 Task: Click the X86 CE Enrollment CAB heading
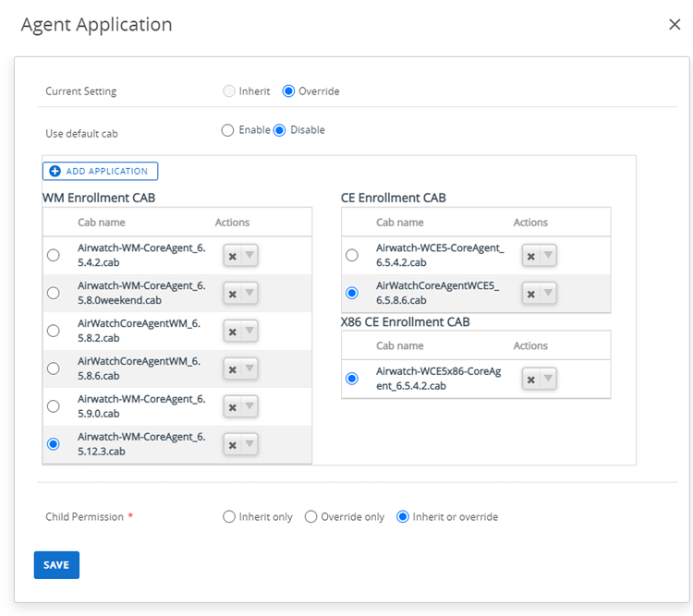coord(406,321)
